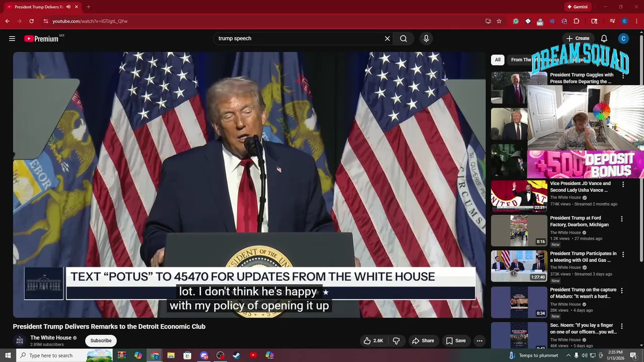Open volume control in system tray

585,355
